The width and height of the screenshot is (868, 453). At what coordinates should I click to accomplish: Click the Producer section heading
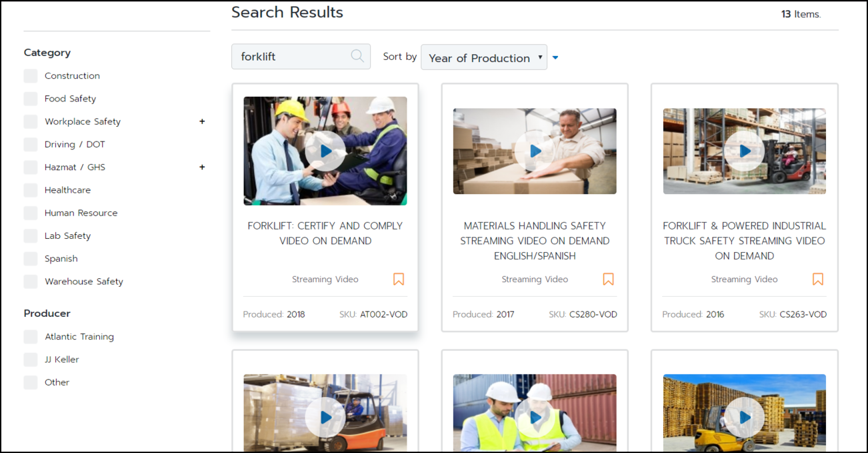point(47,314)
